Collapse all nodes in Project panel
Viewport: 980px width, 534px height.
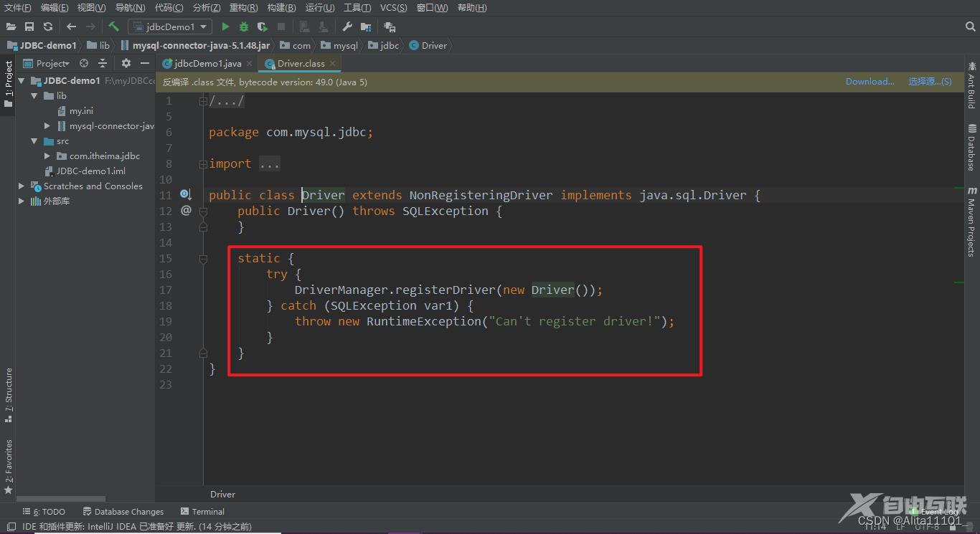tap(103, 63)
